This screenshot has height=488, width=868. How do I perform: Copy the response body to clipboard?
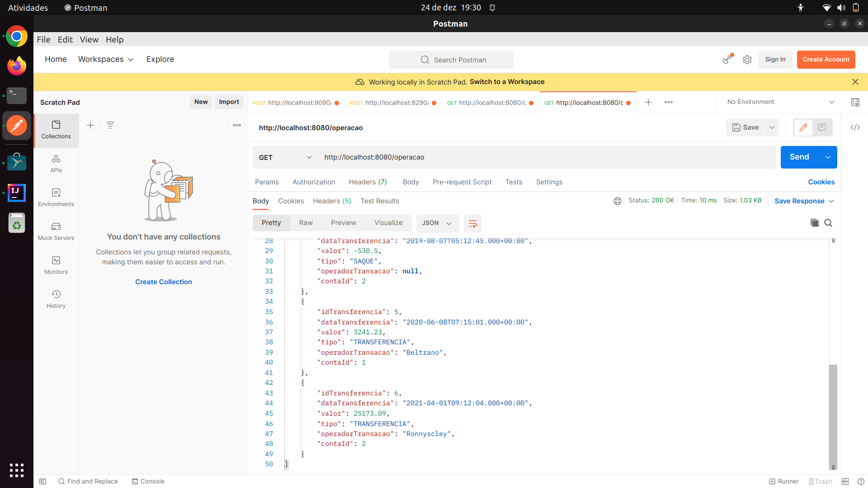coord(814,223)
